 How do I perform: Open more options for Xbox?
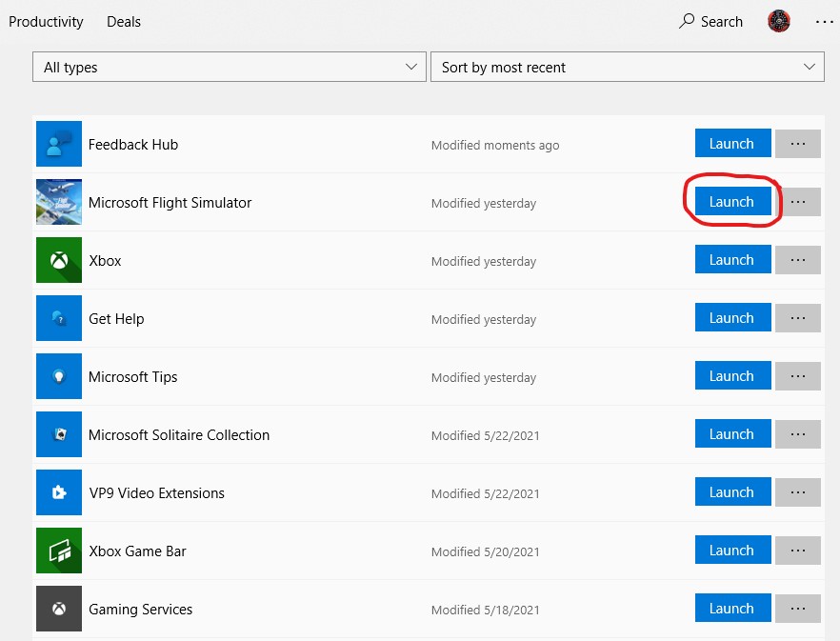point(798,260)
